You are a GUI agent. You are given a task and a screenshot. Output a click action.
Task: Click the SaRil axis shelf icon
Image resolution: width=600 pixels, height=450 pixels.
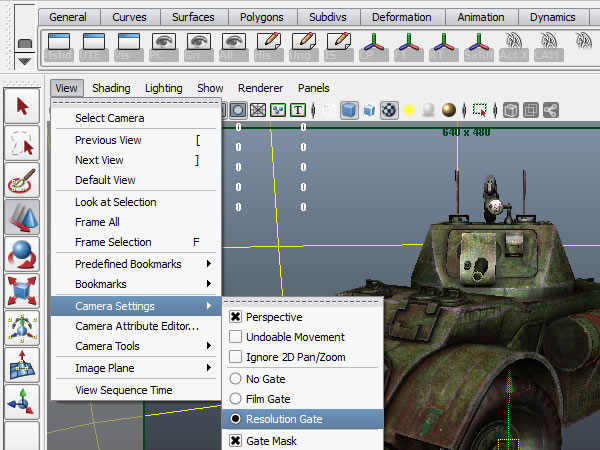tap(479, 47)
